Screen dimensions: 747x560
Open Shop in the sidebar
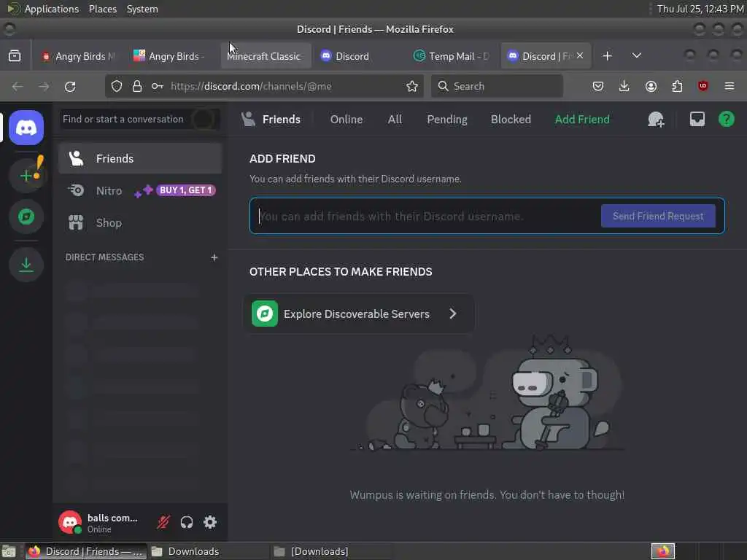140,223
